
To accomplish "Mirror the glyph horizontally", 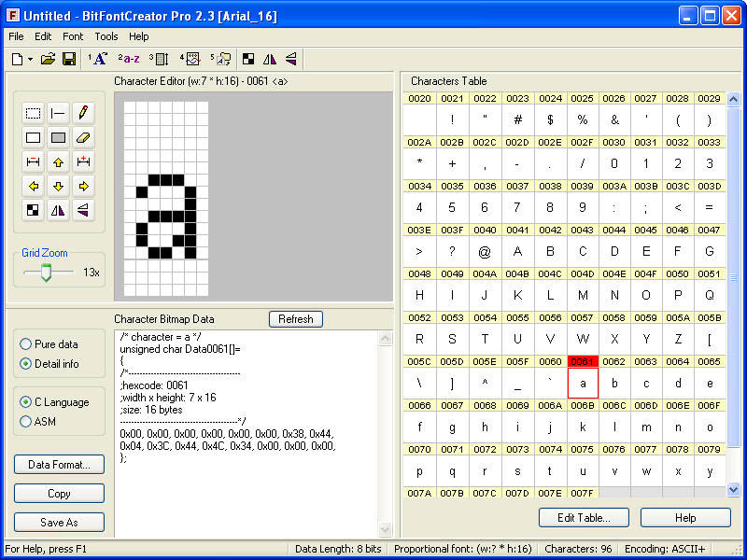I will pyautogui.click(x=57, y=210).
